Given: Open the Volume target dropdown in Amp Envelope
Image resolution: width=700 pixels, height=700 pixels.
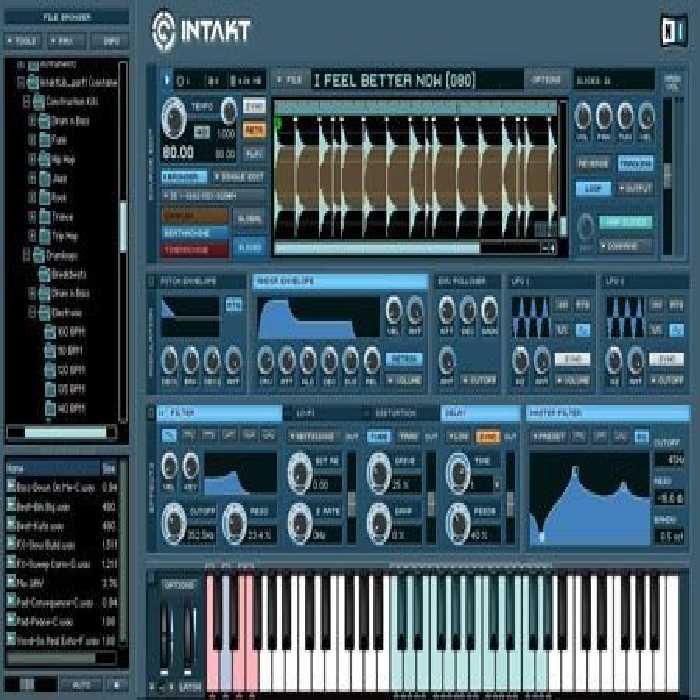Looking at the screenshot, I should point(404,380).
